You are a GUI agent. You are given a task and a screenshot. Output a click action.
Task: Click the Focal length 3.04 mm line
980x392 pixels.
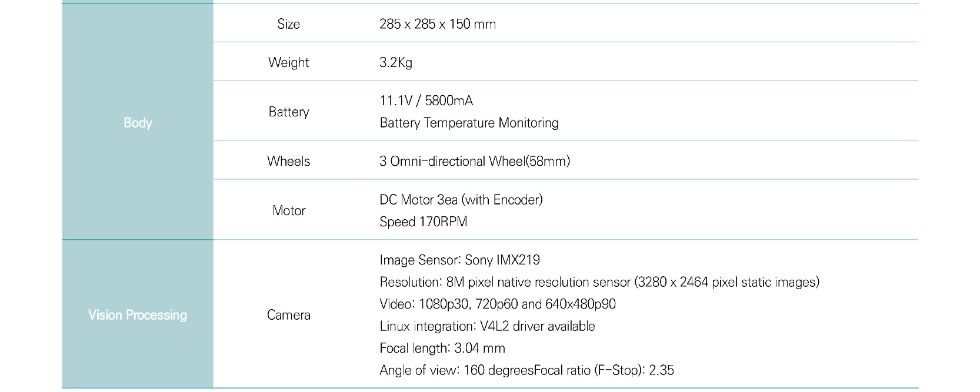(442, 348)
